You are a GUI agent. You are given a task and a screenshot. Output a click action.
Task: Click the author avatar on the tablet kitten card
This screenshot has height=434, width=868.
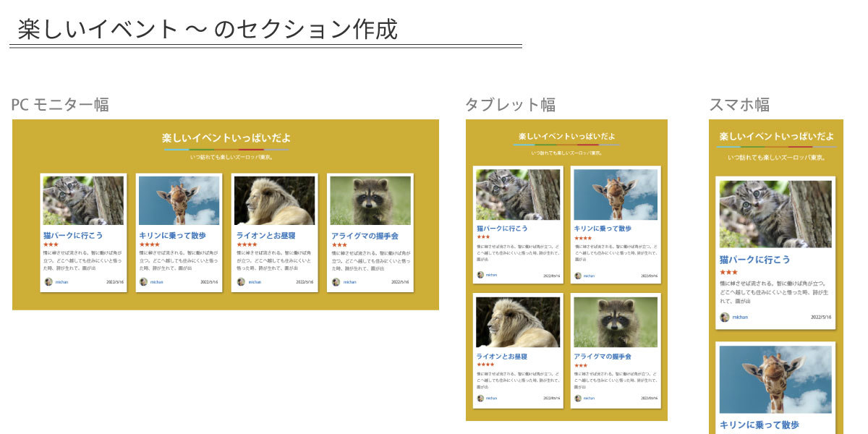[x=480, y=275]
